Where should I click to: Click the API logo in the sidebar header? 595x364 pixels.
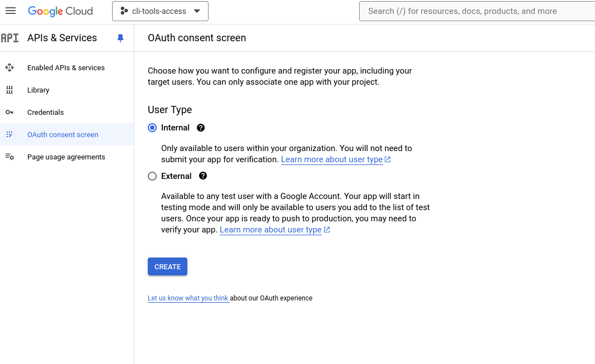10,38
